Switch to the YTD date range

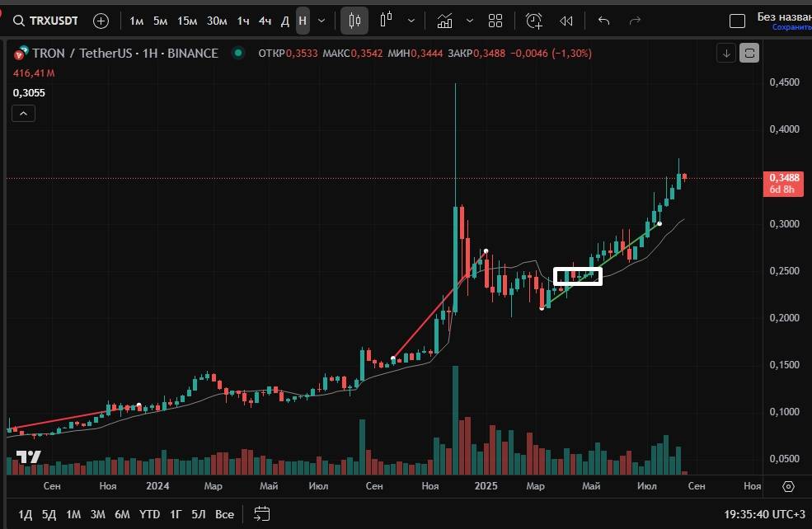[148, 514]
